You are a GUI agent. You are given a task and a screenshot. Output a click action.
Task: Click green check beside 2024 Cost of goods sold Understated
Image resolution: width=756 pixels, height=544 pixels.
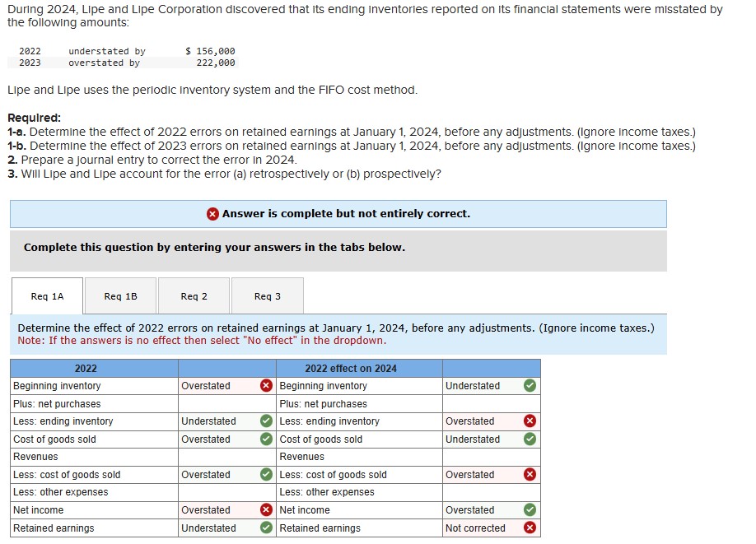pyautogui.click(x=530, y=439)
